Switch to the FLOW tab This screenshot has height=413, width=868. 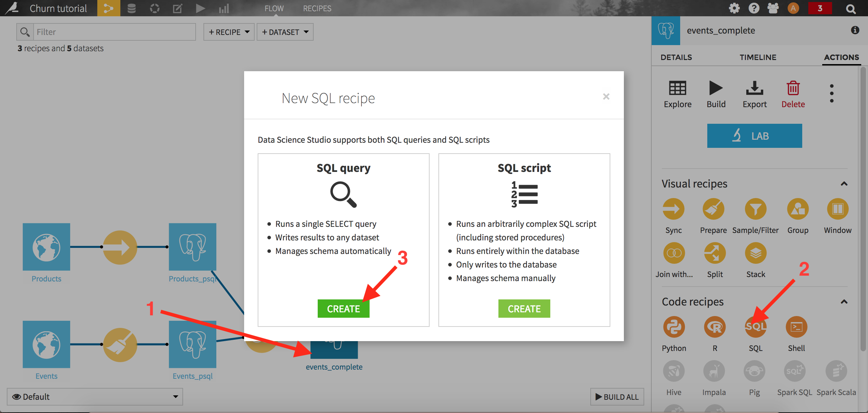tap(274, 8)
